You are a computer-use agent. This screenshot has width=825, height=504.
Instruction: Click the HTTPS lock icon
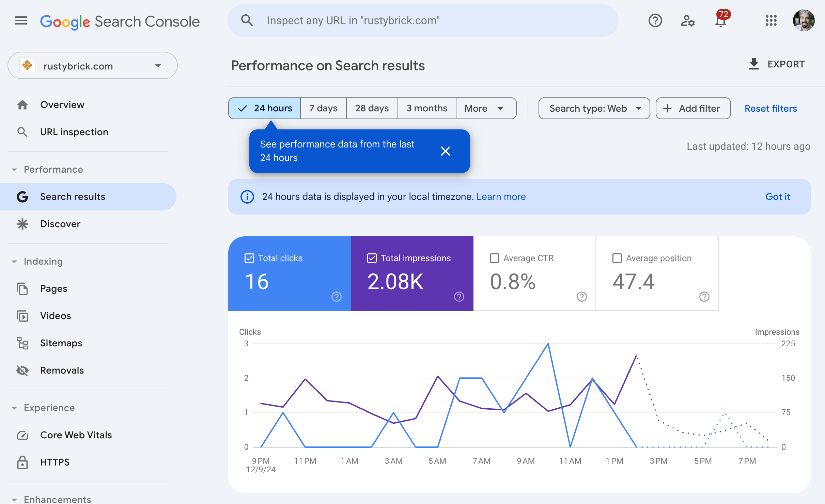point(22,461)
